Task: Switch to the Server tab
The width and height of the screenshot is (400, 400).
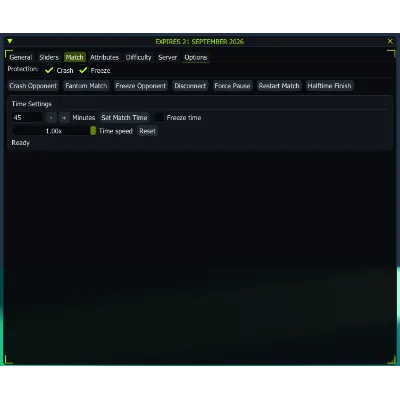Action: tap(167, 57)
